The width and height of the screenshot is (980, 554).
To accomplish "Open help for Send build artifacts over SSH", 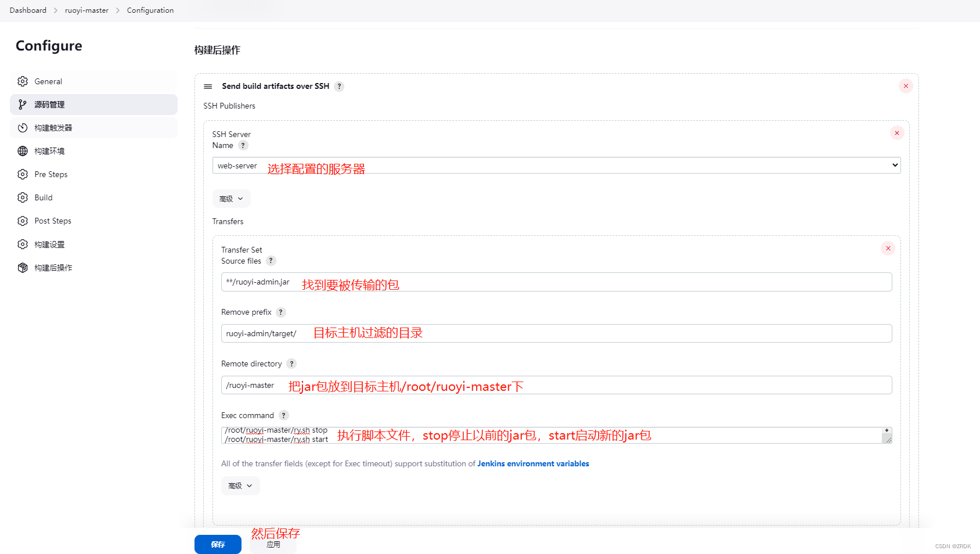I will 340,87.
